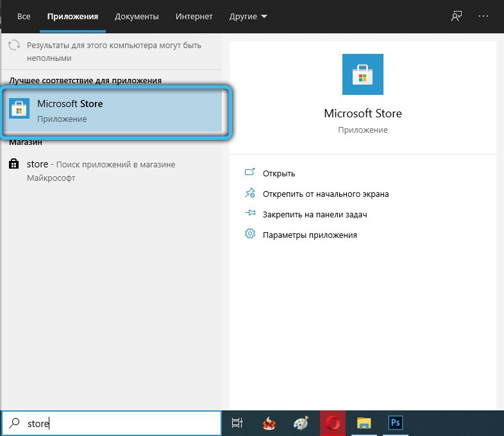Click the feedback icon in search header

pos(457,16)
